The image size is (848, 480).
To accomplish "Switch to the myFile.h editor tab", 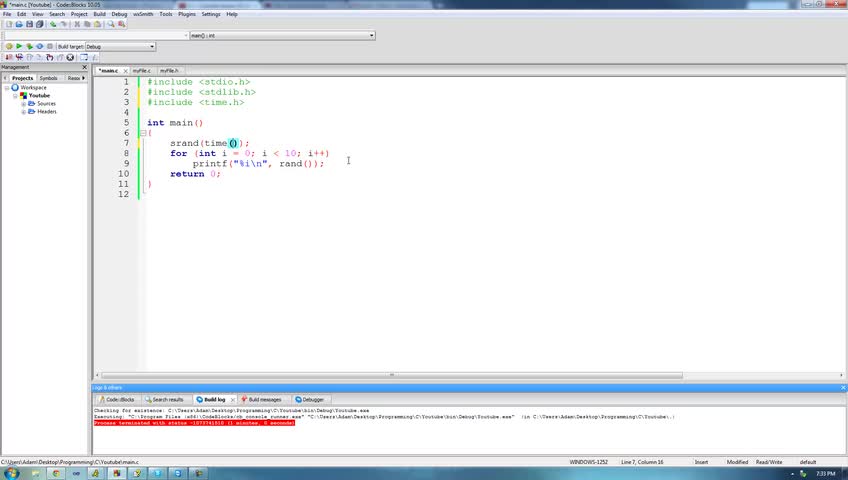I will 169,71.
